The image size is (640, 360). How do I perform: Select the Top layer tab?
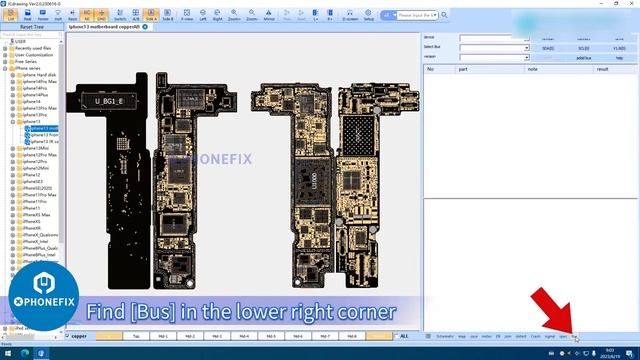point(136,336)
